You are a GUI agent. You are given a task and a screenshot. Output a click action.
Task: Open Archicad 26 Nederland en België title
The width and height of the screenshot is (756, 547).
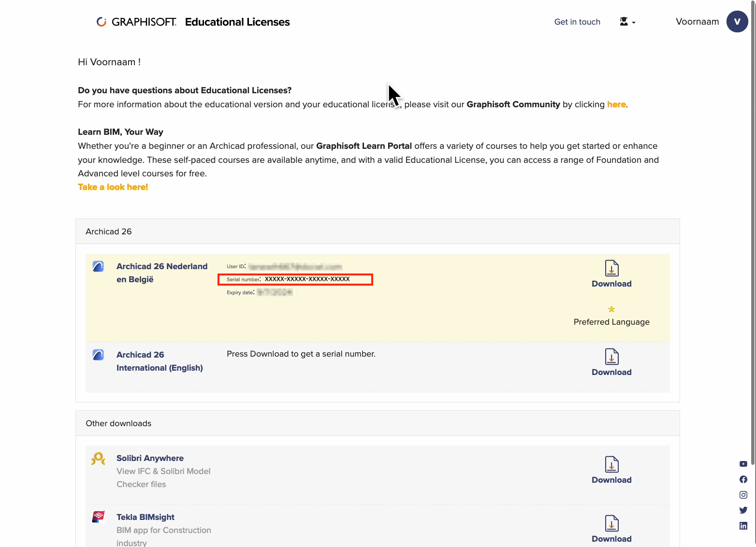[x=162, y=273]
